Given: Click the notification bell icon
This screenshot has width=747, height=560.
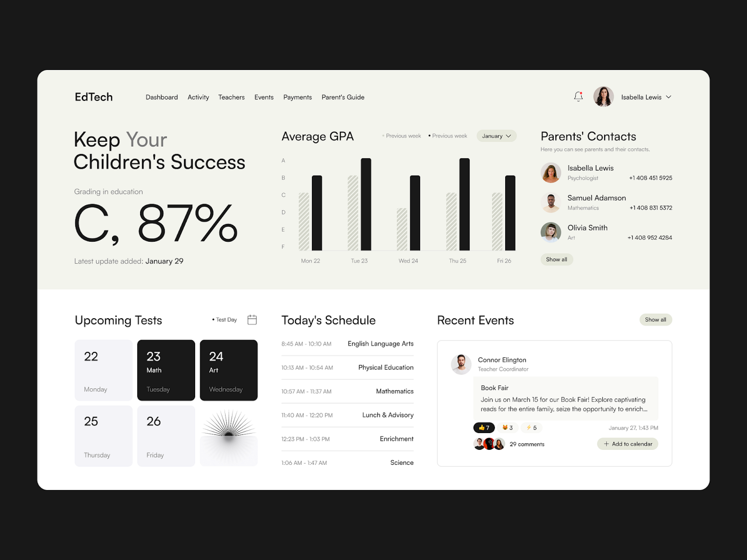Looking at the screenshot, I should point(578,96).
